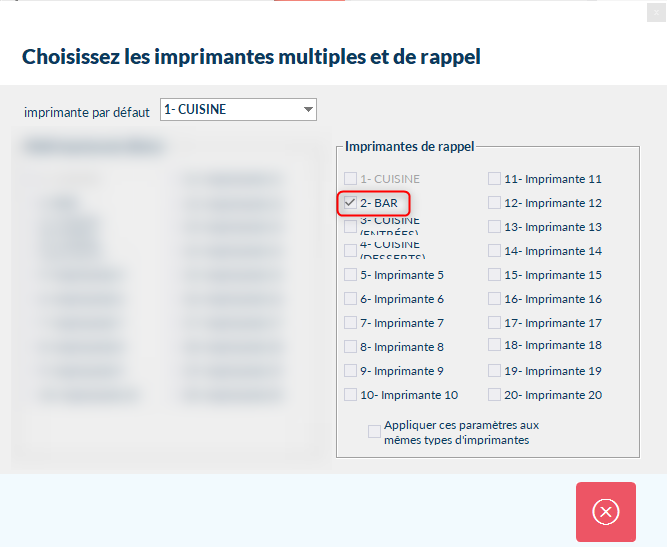Check the 4- CUISINE (DESSERTS) checkbox
The width and height of the screenshot is (667, 547).
pyautogui.click(x=350, y=251)
